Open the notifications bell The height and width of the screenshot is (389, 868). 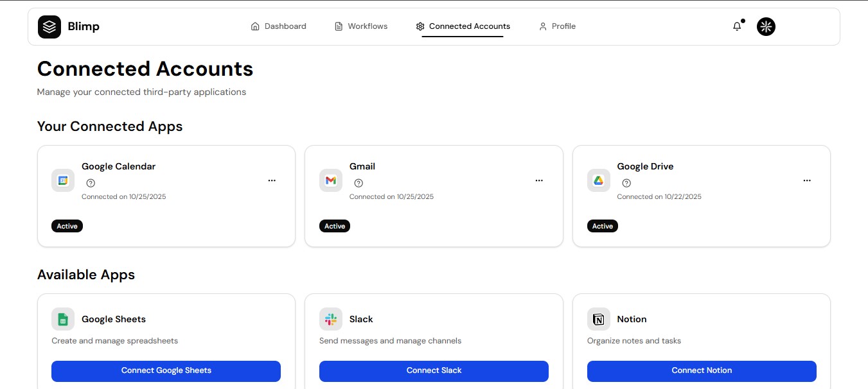pos(737,26)
